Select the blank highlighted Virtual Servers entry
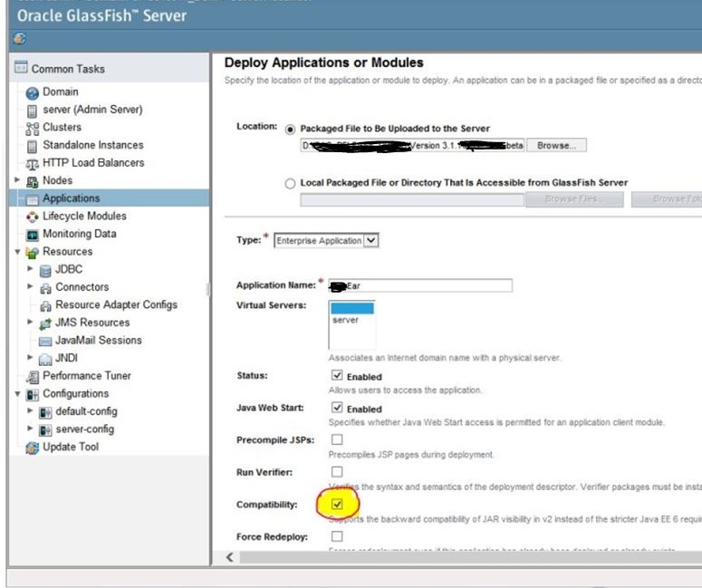This screenshot has width=702, height=588. point(351,308)
